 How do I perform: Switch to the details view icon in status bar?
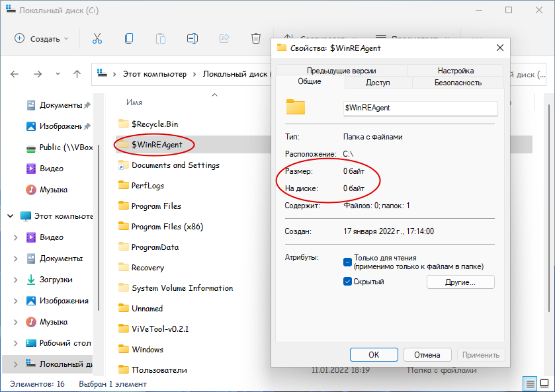click(x=530, y=383)
